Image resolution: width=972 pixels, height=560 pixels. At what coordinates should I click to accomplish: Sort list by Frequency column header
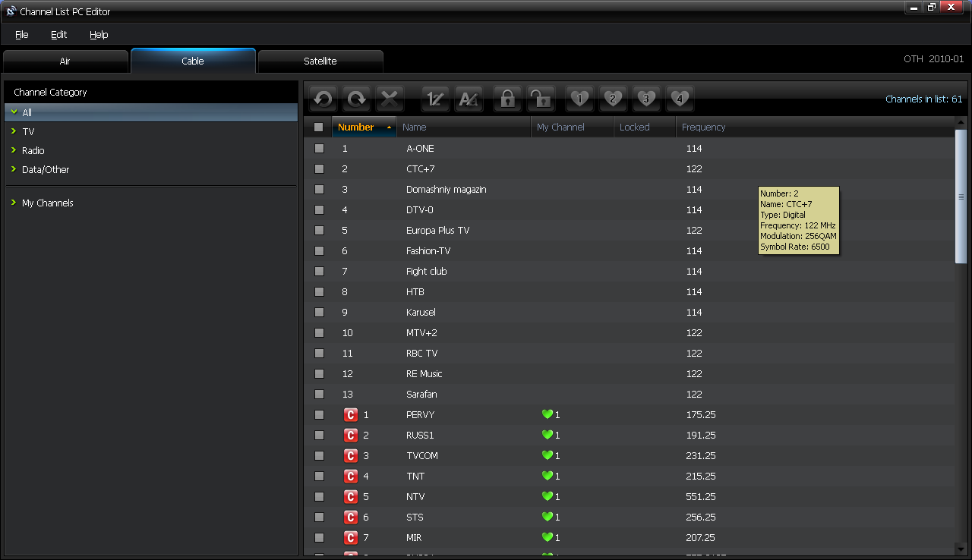703,127
